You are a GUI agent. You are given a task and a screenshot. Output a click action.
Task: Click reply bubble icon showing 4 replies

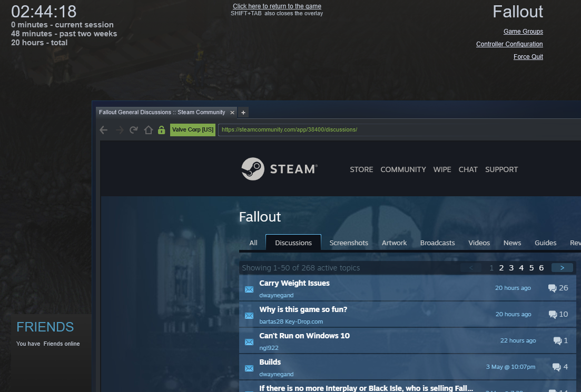556,367
